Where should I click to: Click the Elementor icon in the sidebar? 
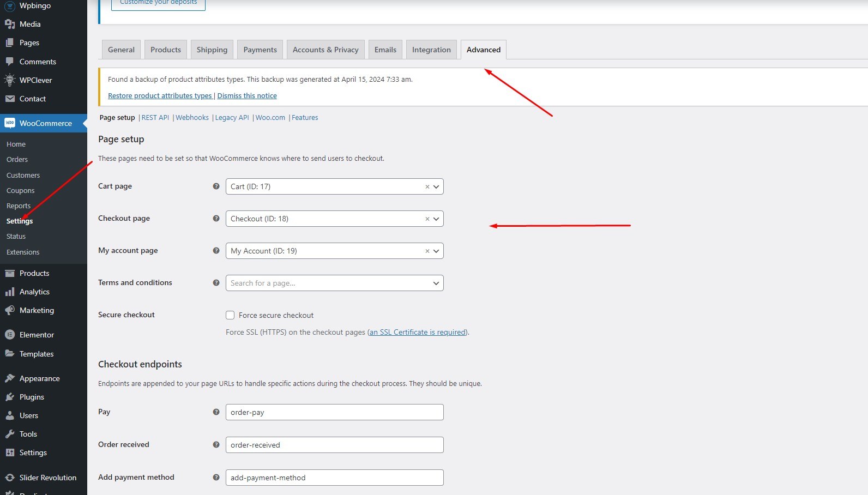point(10,335)
